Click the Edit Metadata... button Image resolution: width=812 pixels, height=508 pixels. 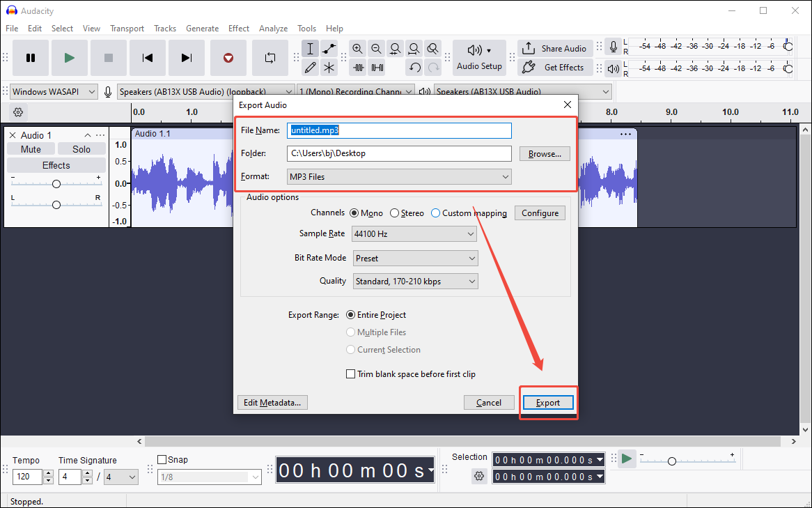[272, 403]
